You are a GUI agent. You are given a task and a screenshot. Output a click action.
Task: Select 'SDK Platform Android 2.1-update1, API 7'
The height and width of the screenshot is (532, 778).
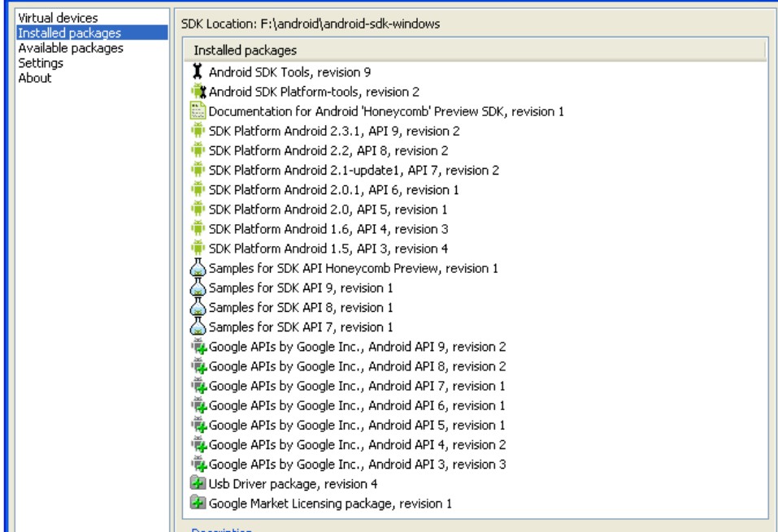pyautogui.click(x=354, y=170)
